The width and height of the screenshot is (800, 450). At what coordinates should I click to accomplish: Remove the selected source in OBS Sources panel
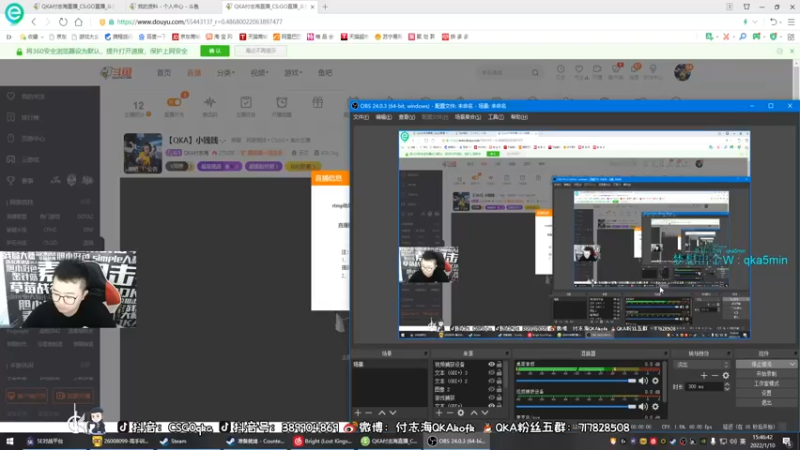pyautogui.click(x=449, y=412)
